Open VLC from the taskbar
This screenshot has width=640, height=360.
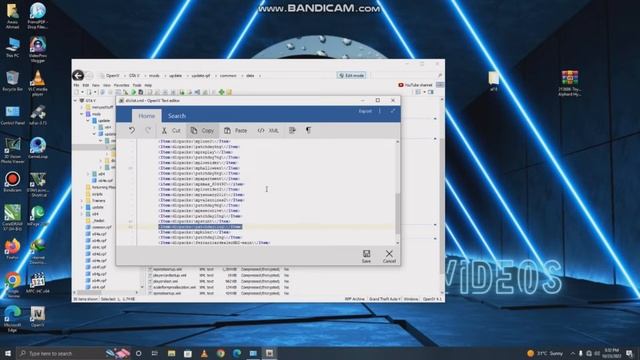click(204, 353)
